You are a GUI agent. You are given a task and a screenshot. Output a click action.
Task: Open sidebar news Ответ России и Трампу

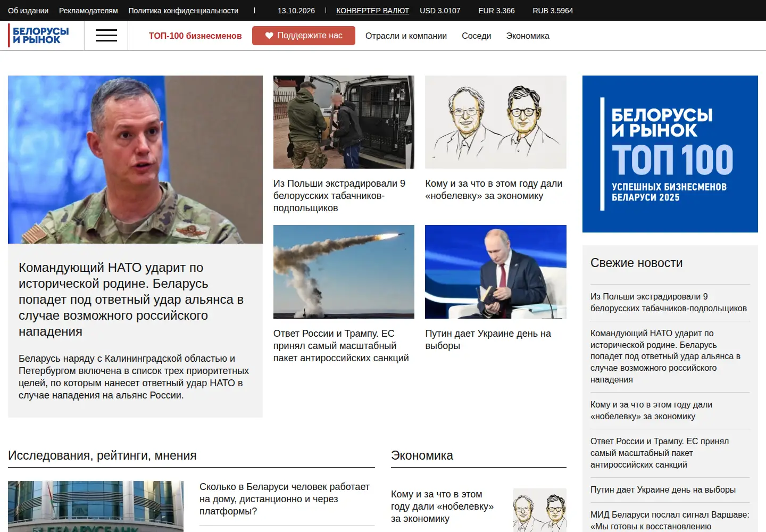[660, 453]
